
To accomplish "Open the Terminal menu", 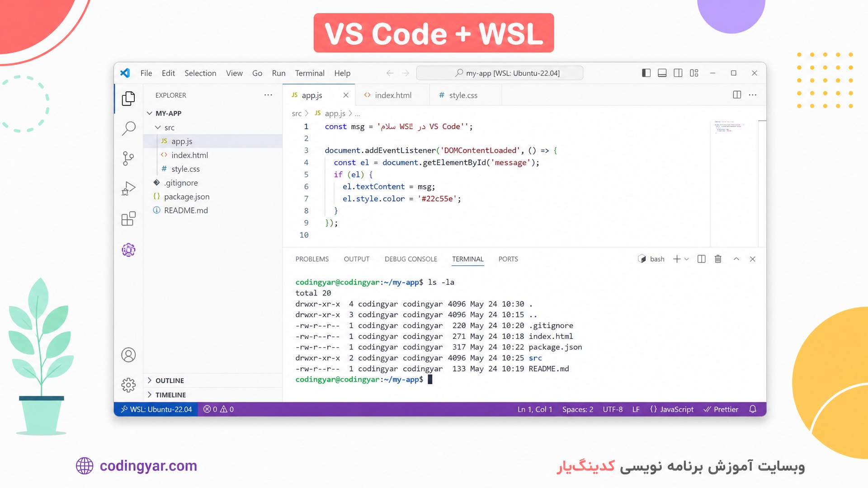I will coord(310,73).
